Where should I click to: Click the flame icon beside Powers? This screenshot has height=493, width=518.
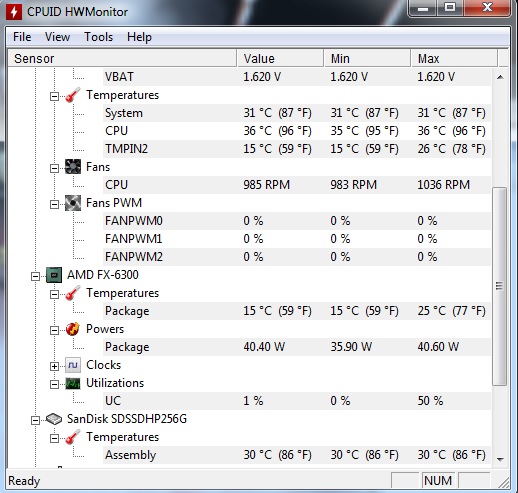(x=73, y=329)
